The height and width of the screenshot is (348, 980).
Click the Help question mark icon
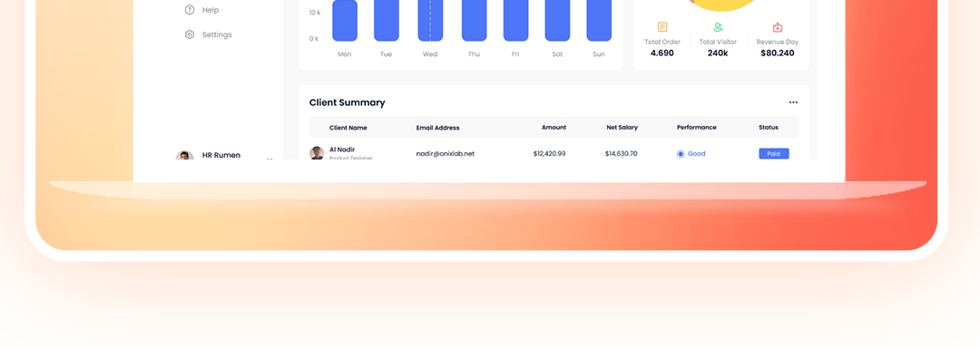click(x=190, y=10)
